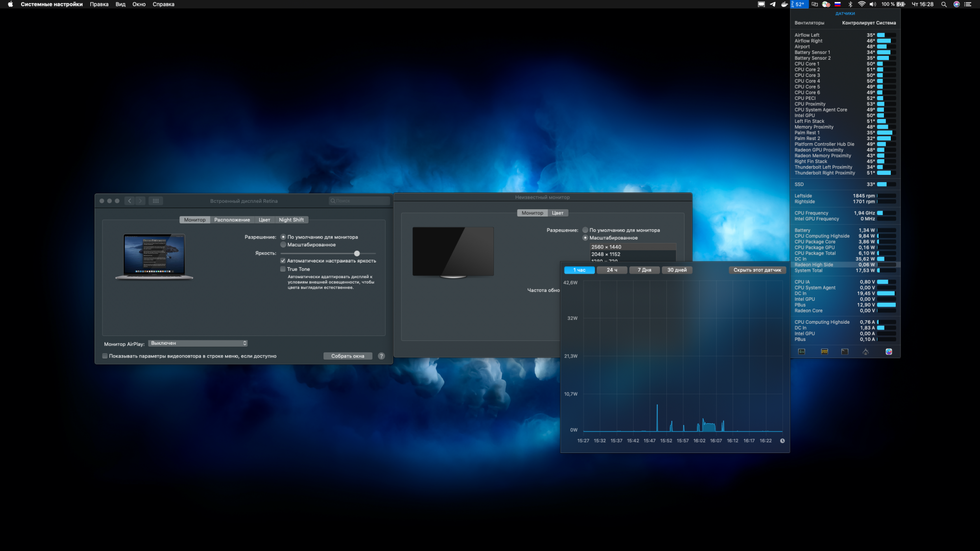This screenshot has height=551, width=980.
Task: Open the Окно menu in menu bar
Action: pyautogui.click(x=139, y=4)
